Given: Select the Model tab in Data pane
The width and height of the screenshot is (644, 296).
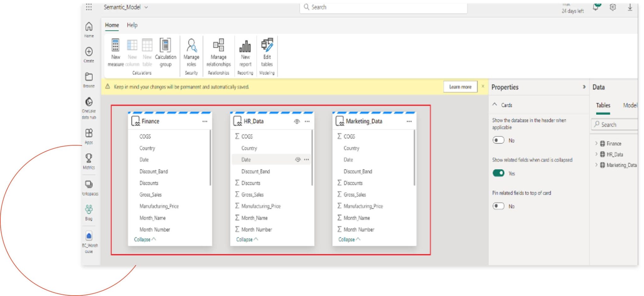Looking at the screenshot, I should click(x=630, y=105).
